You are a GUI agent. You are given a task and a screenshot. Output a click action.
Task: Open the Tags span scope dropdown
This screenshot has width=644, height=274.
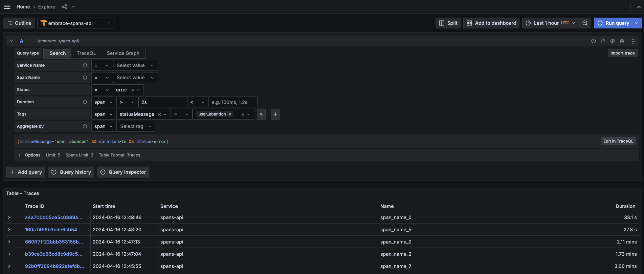point(104,114)
